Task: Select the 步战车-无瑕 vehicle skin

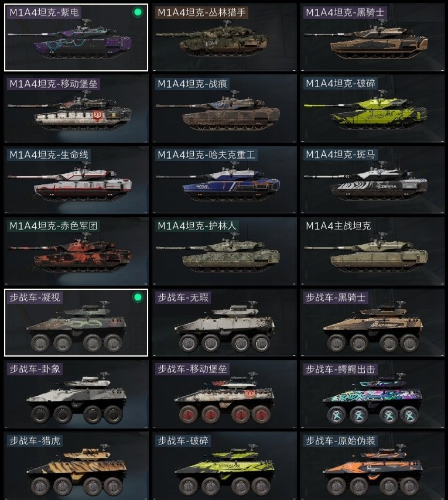Action: click(x=224, y=323)
